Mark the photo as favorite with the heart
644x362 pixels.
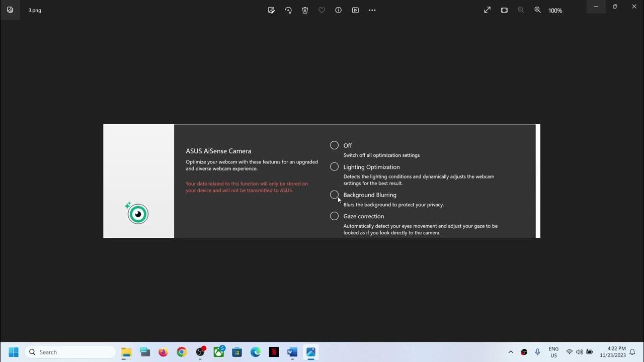click(x=321, y=10)
